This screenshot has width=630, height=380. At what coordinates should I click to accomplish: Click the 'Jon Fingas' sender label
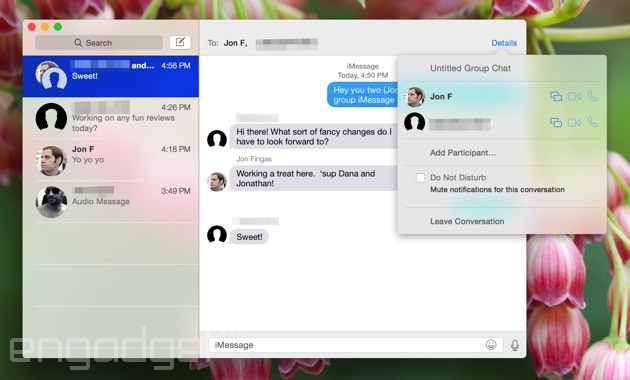(254, 159)
